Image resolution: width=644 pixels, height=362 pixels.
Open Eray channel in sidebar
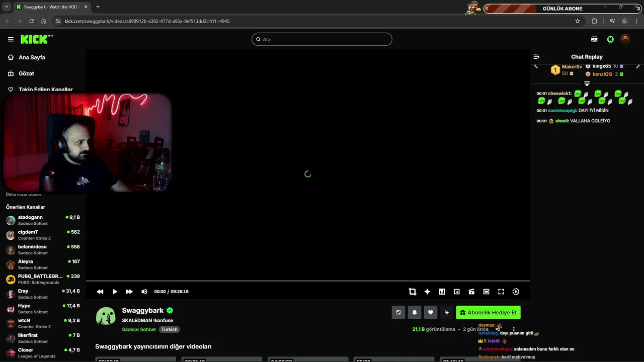coord(43,294)
